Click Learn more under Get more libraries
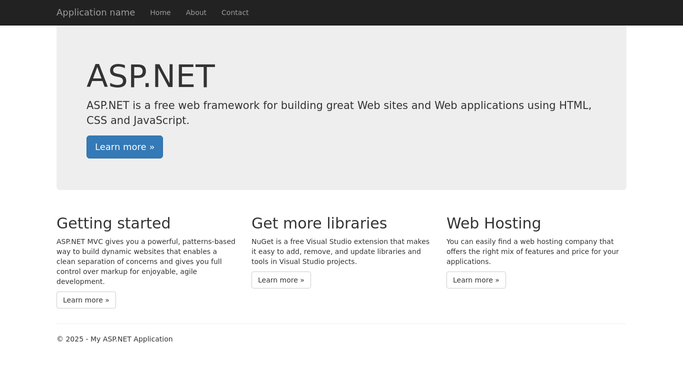Screen dimensions: 683x384 (x=281, y=280)
